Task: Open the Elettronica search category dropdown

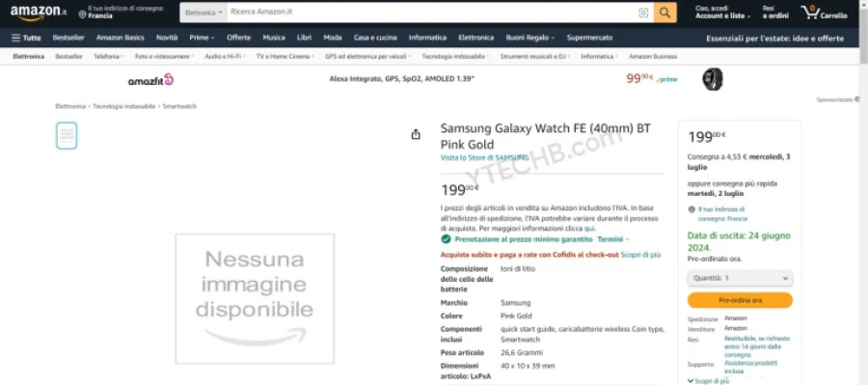Action: click(x=203, y=13)
